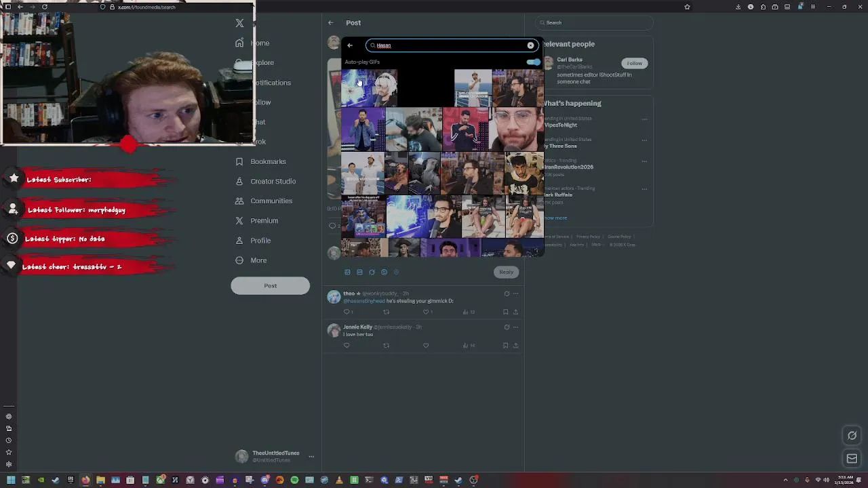Click the GIF icon in reply toolbar
This screenshot has width=868, height=488.
359,272
